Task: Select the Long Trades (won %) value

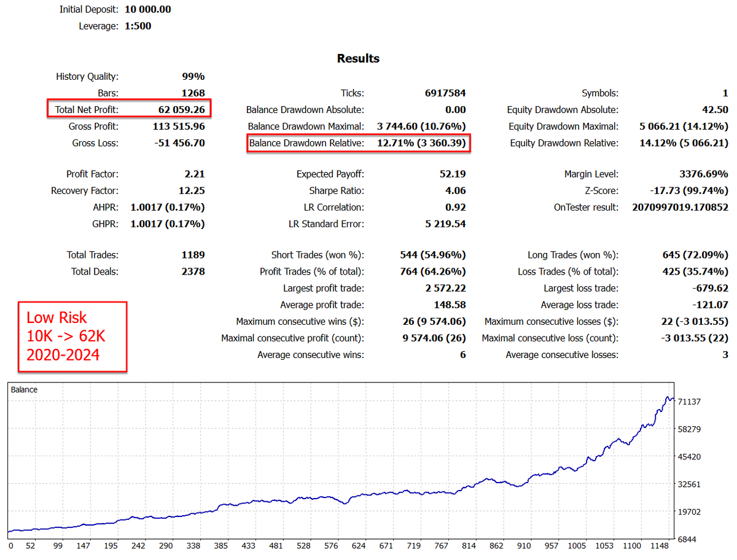Action: tap(692, 255)
